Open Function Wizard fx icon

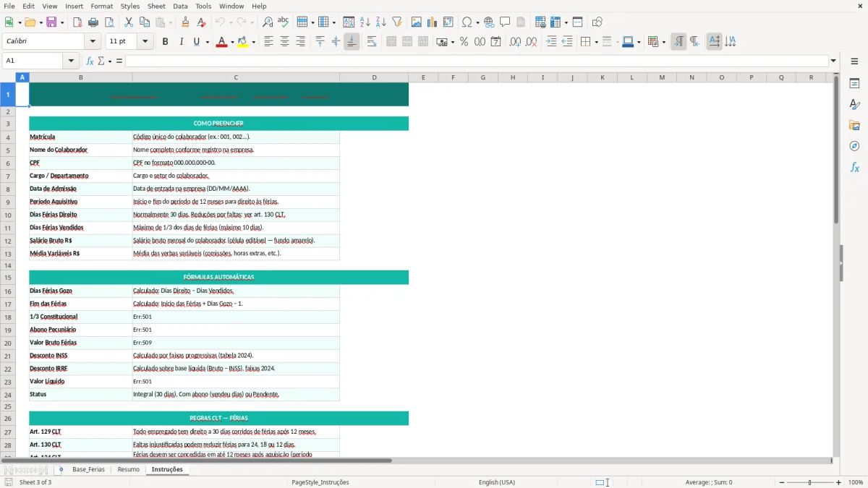pos(90,61)
